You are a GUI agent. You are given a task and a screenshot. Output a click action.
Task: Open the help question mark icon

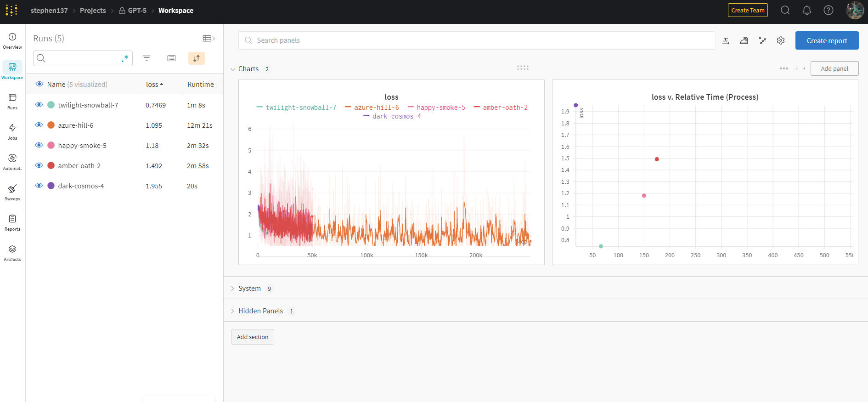coord(829,10)
